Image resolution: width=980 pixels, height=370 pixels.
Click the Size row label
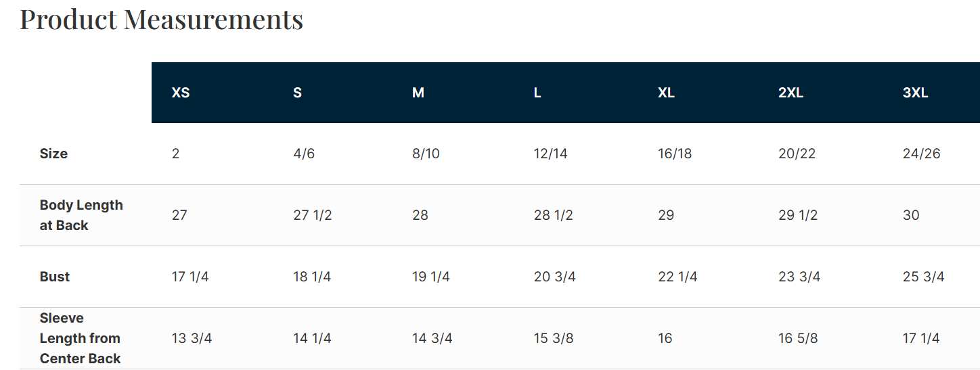(x=53, y=154)
